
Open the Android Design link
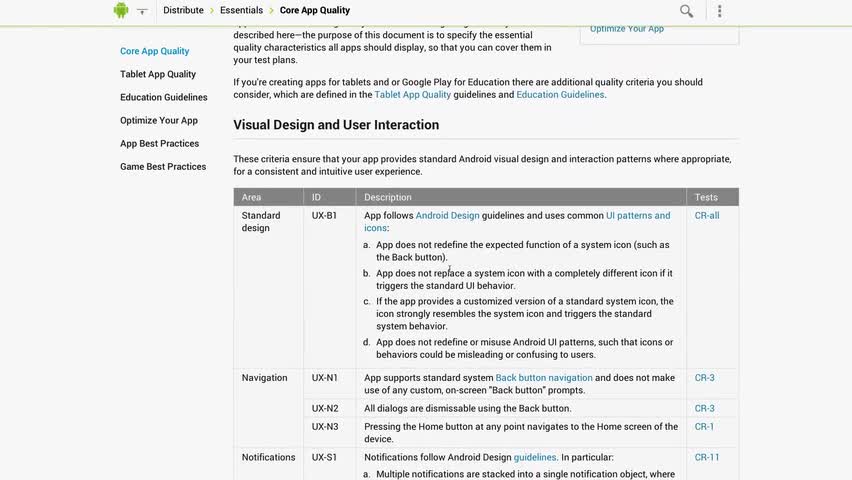[447, 216]
